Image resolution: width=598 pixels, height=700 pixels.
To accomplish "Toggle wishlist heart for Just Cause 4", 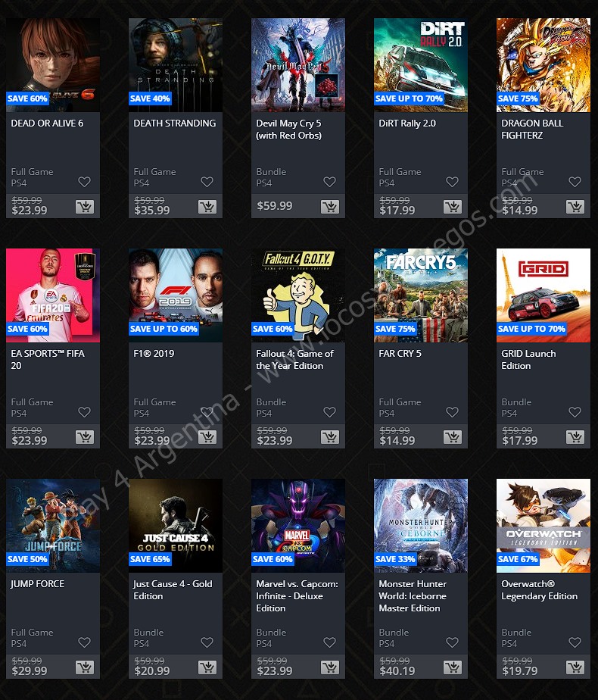I will click(207, 642).
